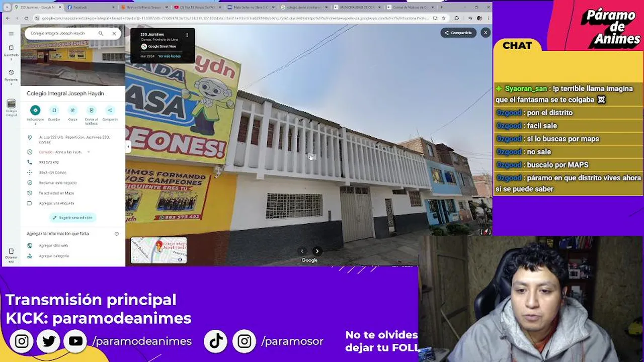Go to previous Street View image arrow
The height and width of the screenshot is (362, 644).
(x=302, y=251)
